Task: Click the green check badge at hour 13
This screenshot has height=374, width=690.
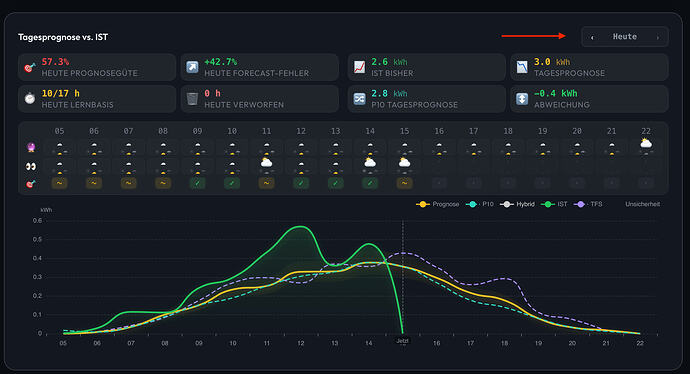Action: (x=335, y=183)
